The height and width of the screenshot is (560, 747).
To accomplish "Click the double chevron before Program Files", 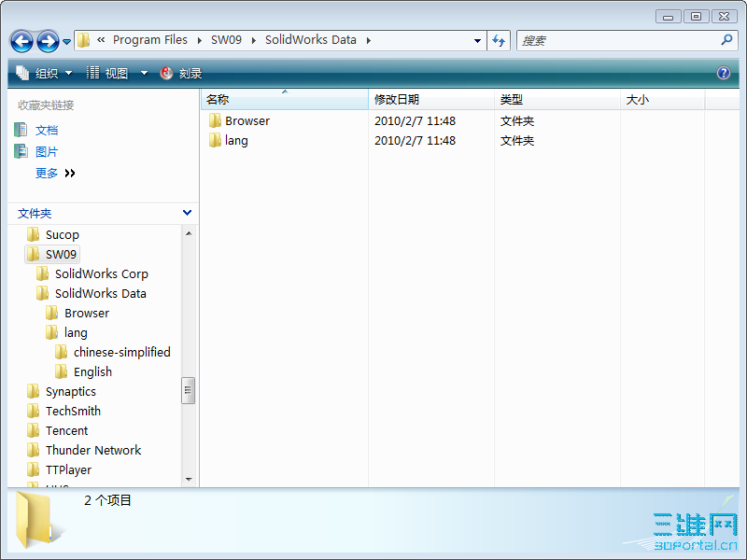I will tap(101, 40).
